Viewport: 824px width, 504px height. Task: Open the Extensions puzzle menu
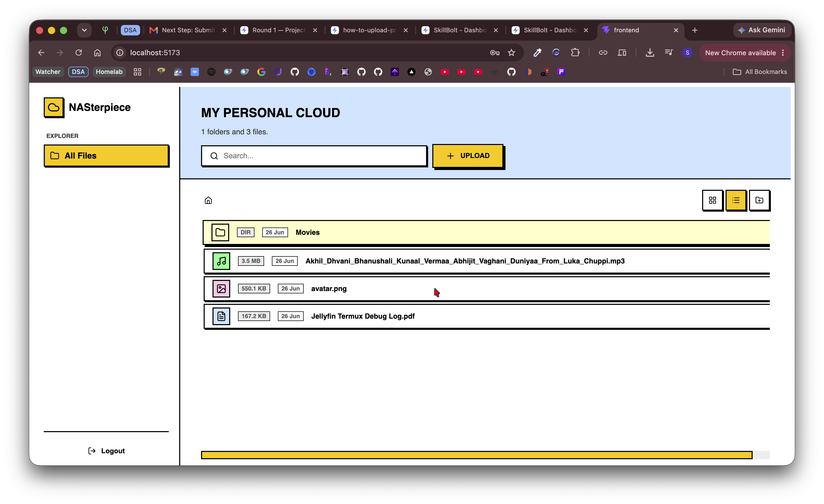click(x=575, y=53)
